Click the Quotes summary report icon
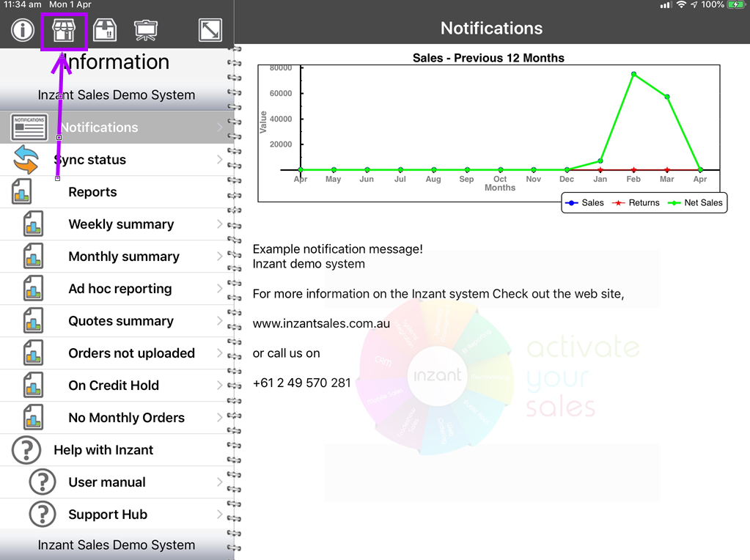The height and width of the screenshot is (560, 750). point(33,320)
